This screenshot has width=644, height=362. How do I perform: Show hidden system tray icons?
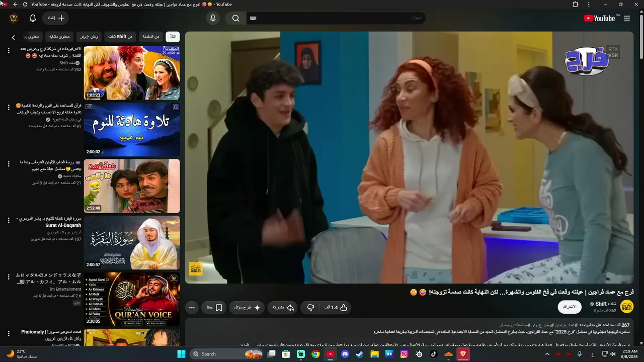coord(547,354)
